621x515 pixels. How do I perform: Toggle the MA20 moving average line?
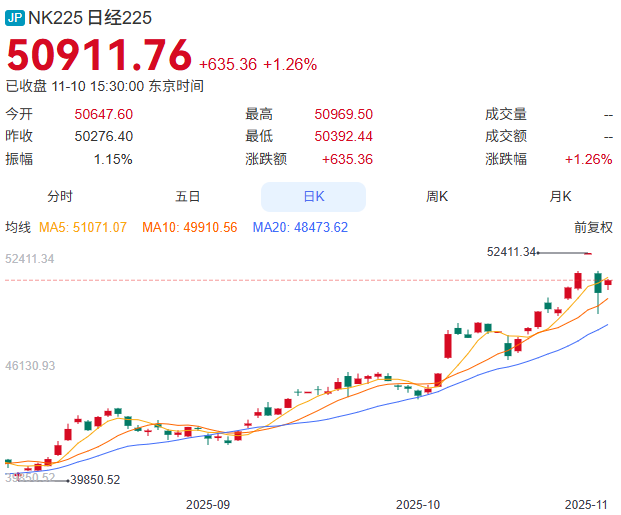tap(300, 228)
